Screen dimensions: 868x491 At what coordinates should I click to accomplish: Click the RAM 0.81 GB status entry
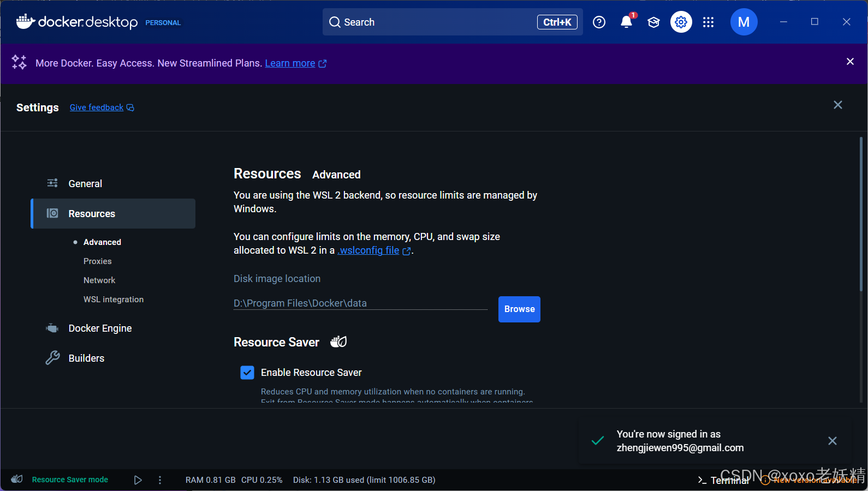point(210,480)
